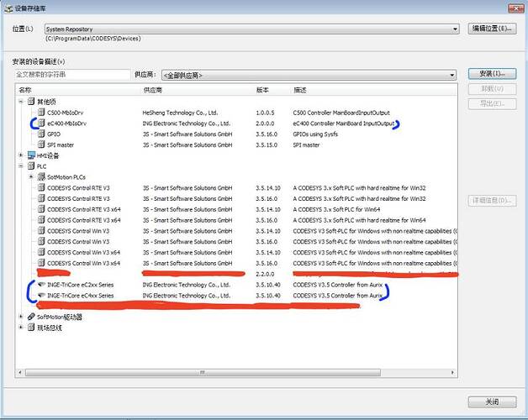The image size is (528, 420).
Task: Expand the 现场总线 tree node
Action: (21, 327)
